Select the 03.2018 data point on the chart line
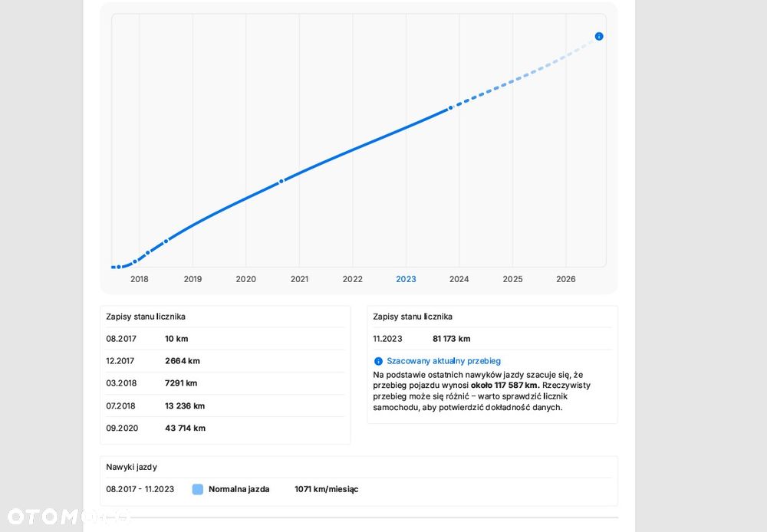The height and width of the screenshot is (532, 767). pos(148,253)
